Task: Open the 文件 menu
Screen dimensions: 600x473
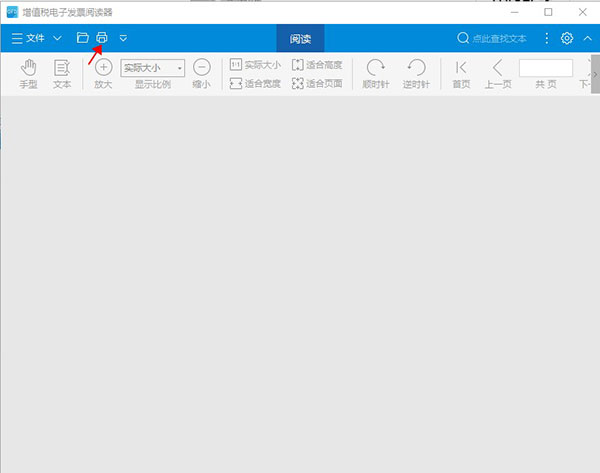Action: tap(28, 38)
